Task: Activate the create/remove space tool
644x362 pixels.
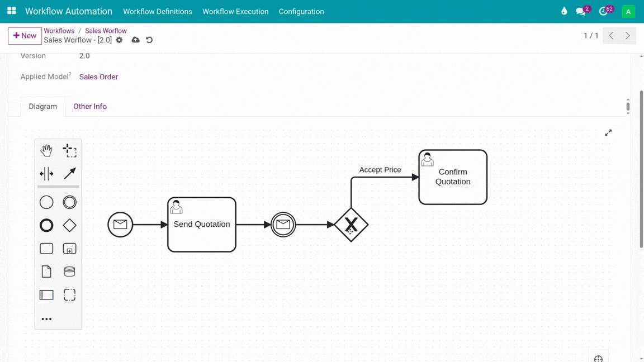Action: point(46,174)
